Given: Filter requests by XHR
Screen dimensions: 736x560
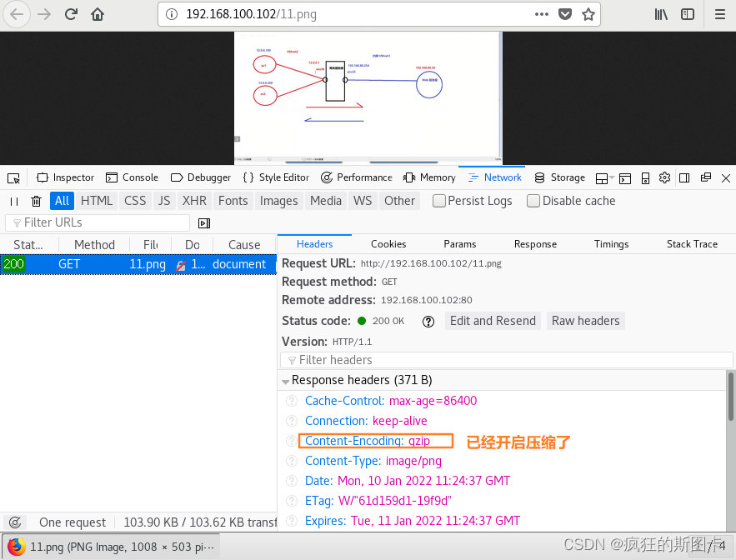Looking at the screenshot, I should (194, 201).
